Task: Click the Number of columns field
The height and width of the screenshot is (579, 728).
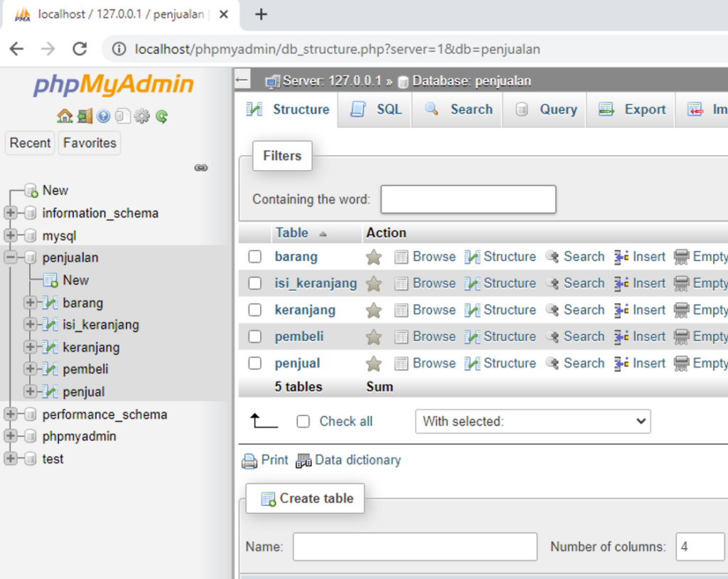Action: pyautogui.click(x=700, y=547)
